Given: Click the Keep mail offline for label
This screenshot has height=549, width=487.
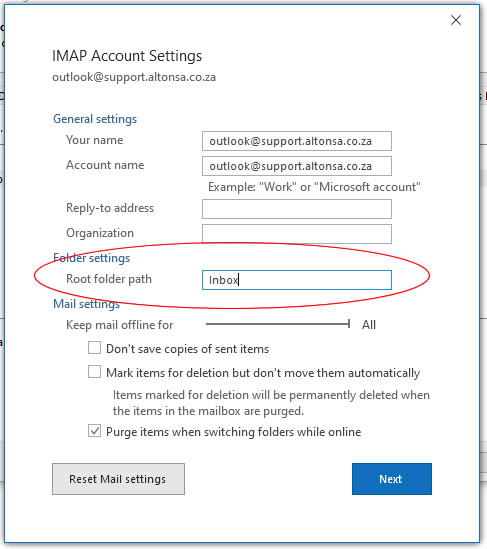Looking at the screenshot, I should pyautogui.click(x=119, y=325).
